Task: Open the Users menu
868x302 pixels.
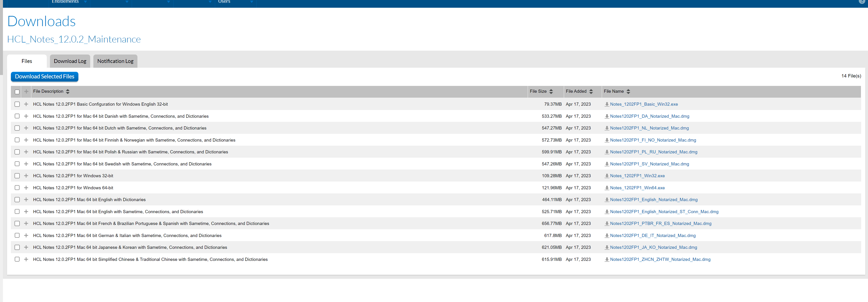Action: pyautogui.click(x=236, y=2)
